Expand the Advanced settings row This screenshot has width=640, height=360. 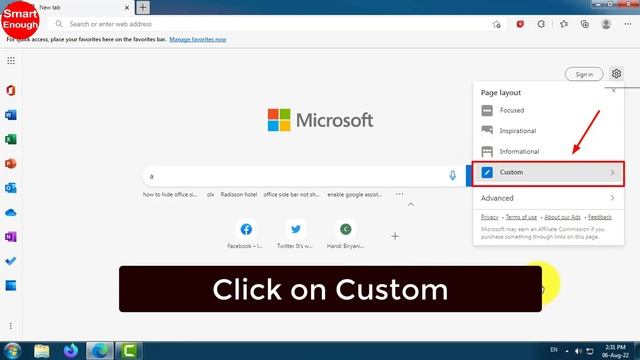pyautogui.click(x=548, y=198)
